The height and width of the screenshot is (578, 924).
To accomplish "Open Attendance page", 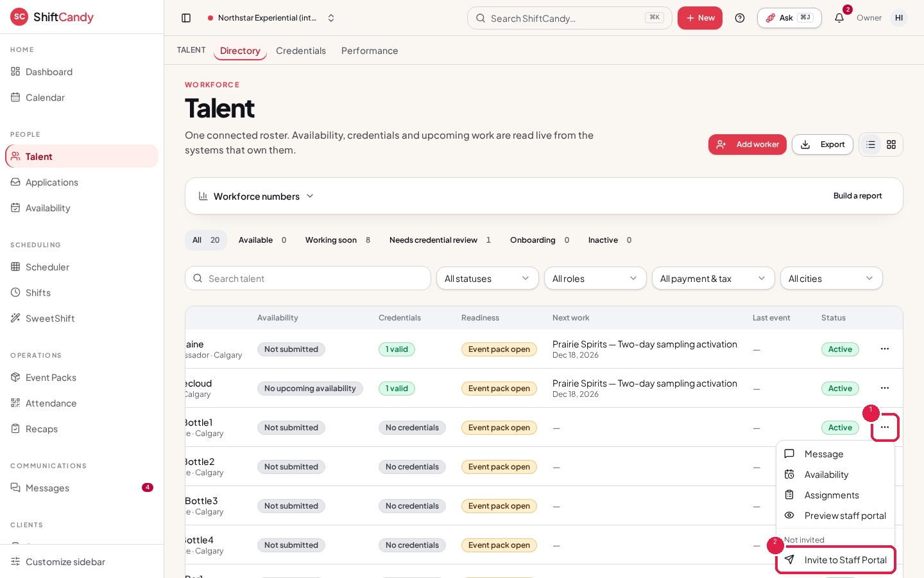I will click(x=81, y=403).
